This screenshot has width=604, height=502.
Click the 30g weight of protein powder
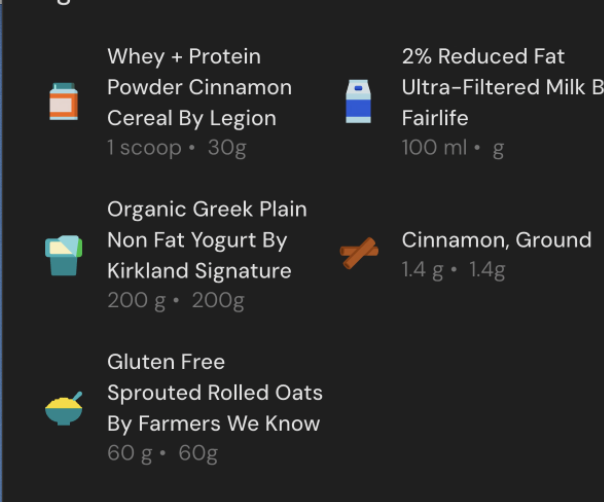click(227, 148)
